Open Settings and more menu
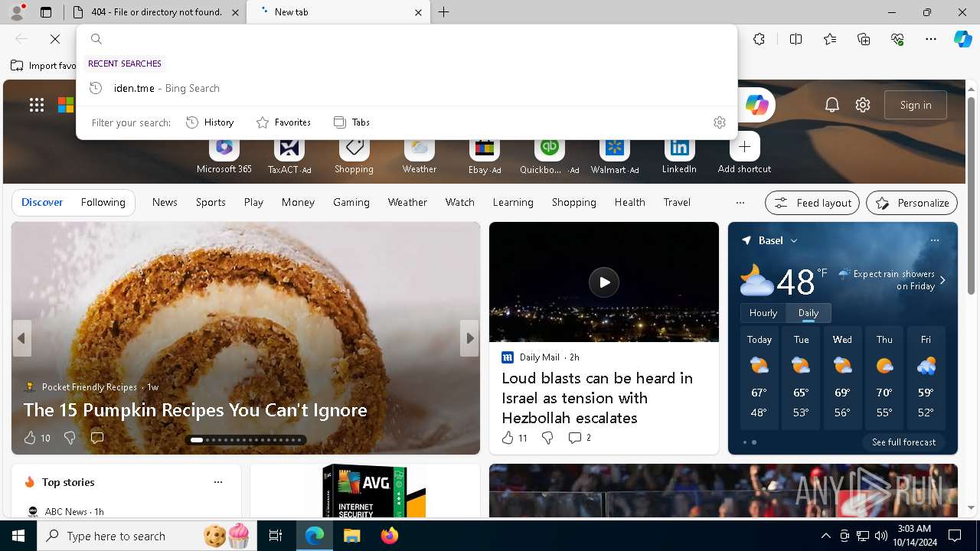The height and width of the screenshot is (551, 980). click(931, 39)
